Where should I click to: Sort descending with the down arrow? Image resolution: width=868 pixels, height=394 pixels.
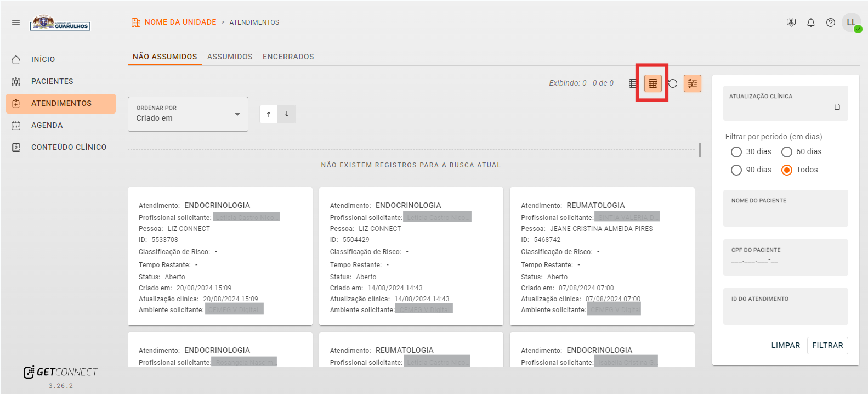287,114
